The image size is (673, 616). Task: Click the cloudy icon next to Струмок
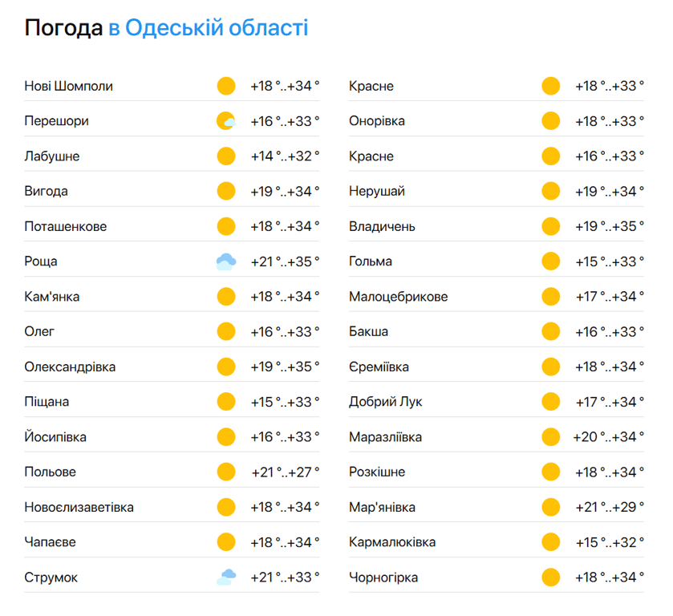click(x=225, y=577)
